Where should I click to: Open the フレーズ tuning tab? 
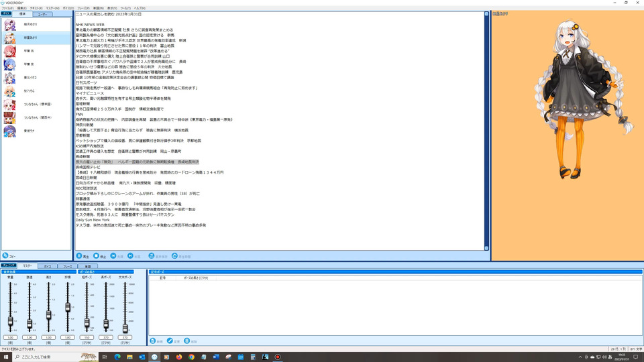(x=67, y=266)
